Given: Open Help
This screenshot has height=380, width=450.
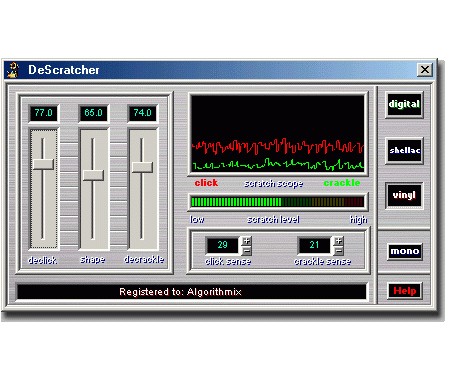Looking at the screenshot, I should [x=405, y=291].
